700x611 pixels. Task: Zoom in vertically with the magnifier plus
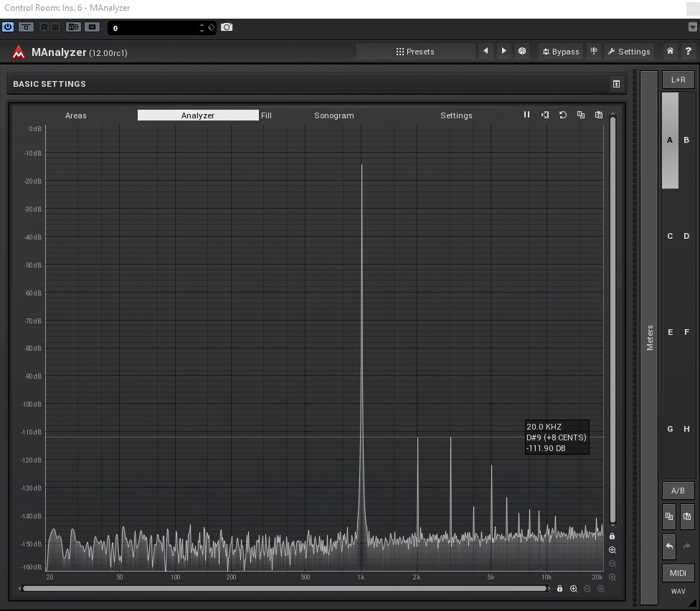point(612,550)
